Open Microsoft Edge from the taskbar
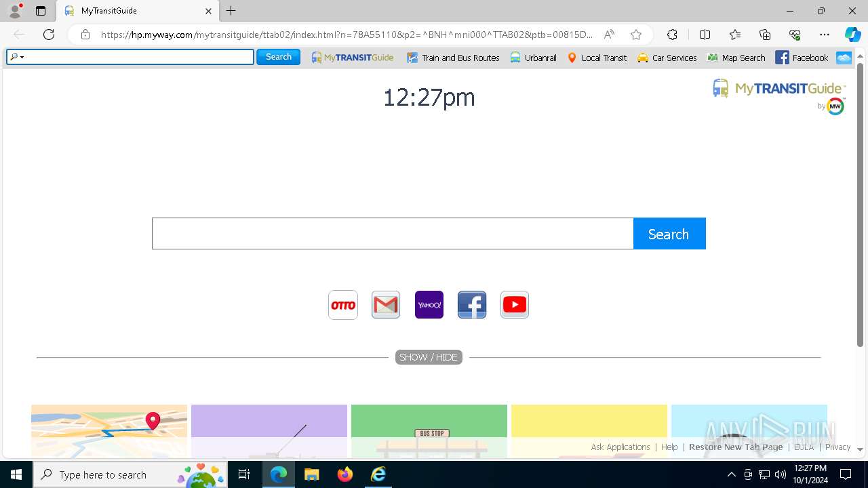This screenshot has width=868, height=488. (279, 474)
